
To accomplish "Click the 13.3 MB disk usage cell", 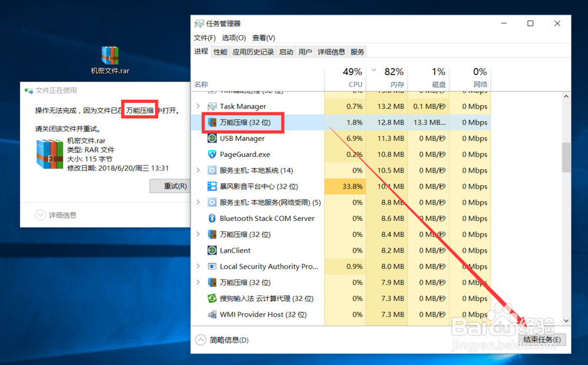I will click(x=429, y=122).
